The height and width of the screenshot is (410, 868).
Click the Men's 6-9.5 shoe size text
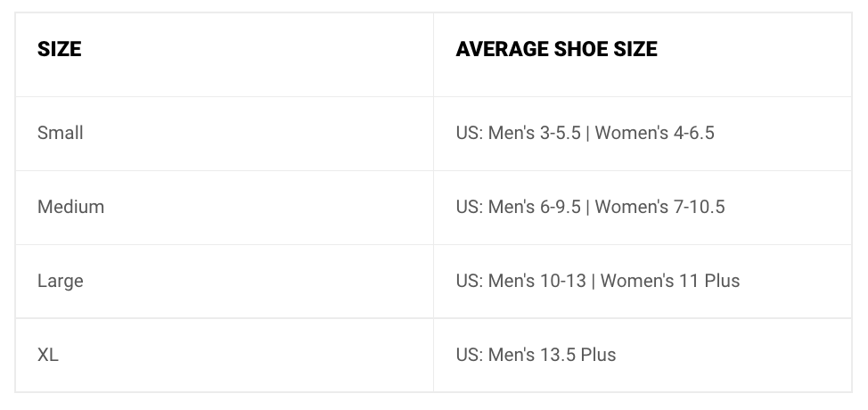(534, 207)
